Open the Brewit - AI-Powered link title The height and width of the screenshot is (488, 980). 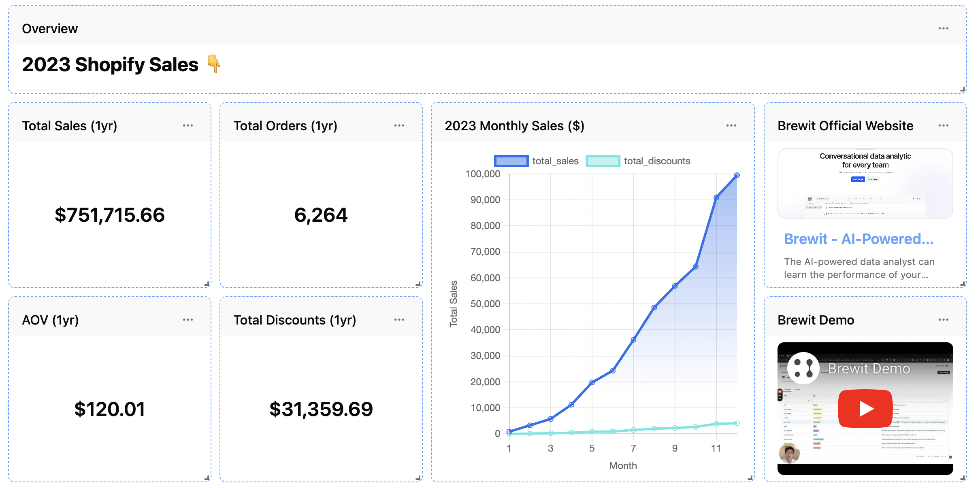click(x=859, y=239)
